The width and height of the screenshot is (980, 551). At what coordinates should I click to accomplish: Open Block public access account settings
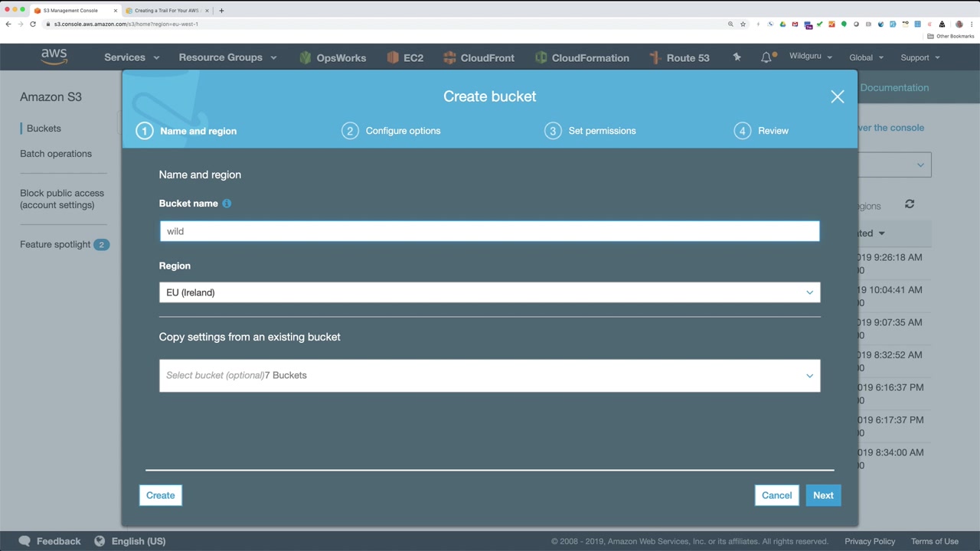point(62,199)
